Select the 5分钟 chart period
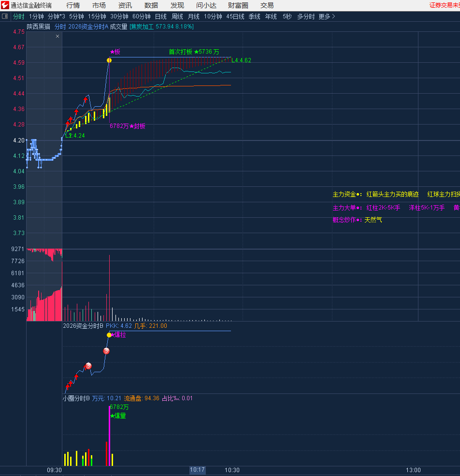Viewport: 460px width, 476px height. click(76, 16)
